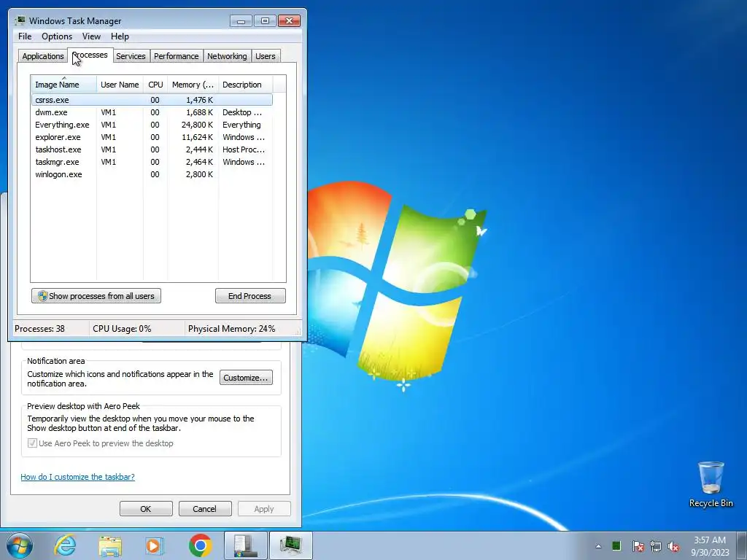Image resolution: width=747 pixels, height=560 pixels.
Task: Click the Processes: 38 status entry
Action: click(39, 329)
